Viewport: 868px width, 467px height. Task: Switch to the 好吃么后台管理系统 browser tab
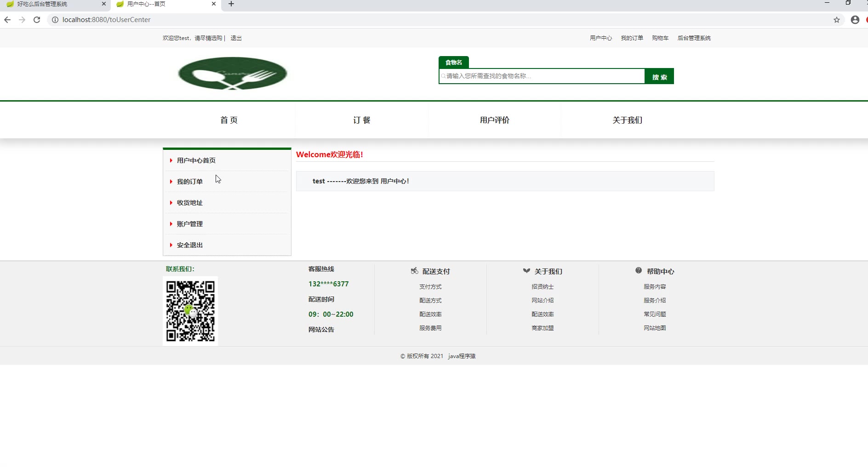click(x=54, y=4)
